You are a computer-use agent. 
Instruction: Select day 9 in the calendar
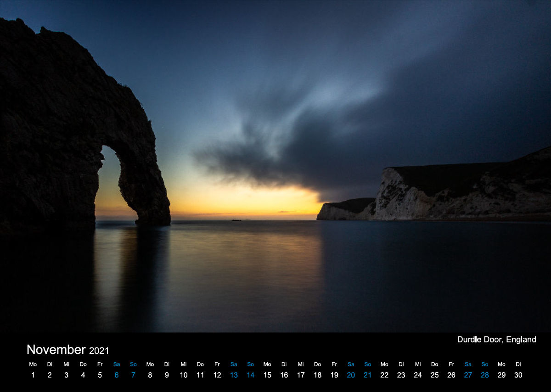coord(167,375)
